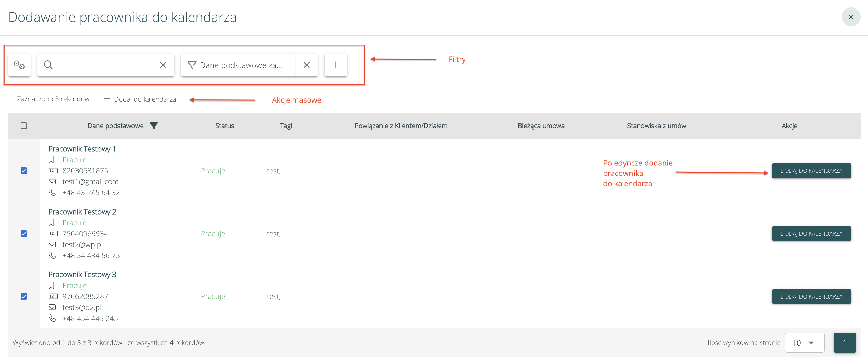Open the filter settings gears icon

click(x=19, y=65)
